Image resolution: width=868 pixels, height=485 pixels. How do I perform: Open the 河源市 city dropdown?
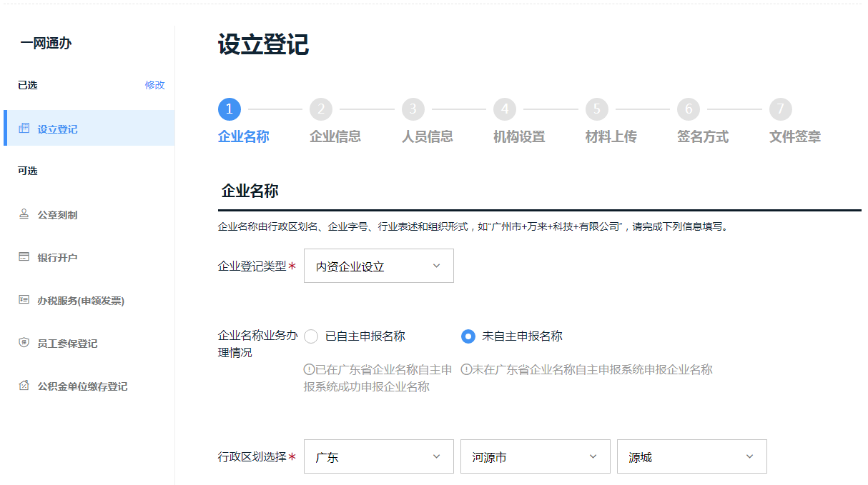[535, 456]
